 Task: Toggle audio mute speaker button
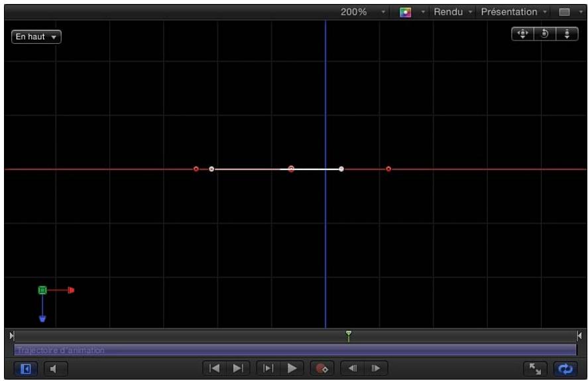(x=56, y=369)
